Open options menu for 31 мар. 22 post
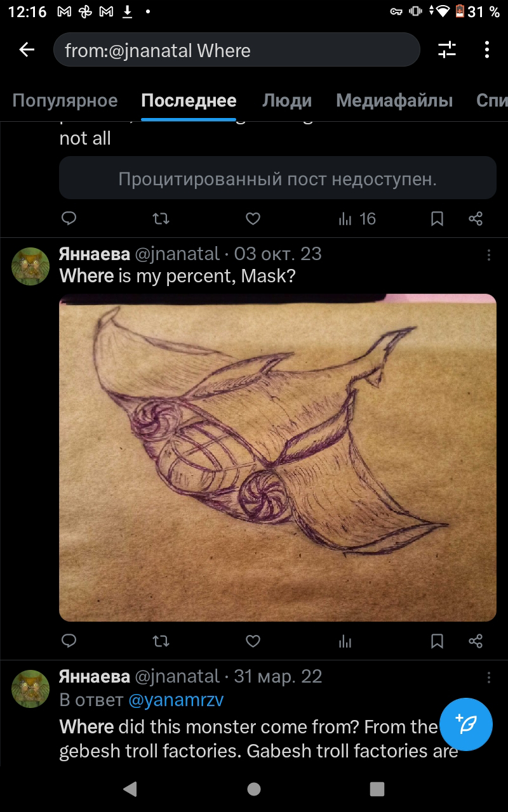This screenshot has width=508, height=812. click(488, 678)
